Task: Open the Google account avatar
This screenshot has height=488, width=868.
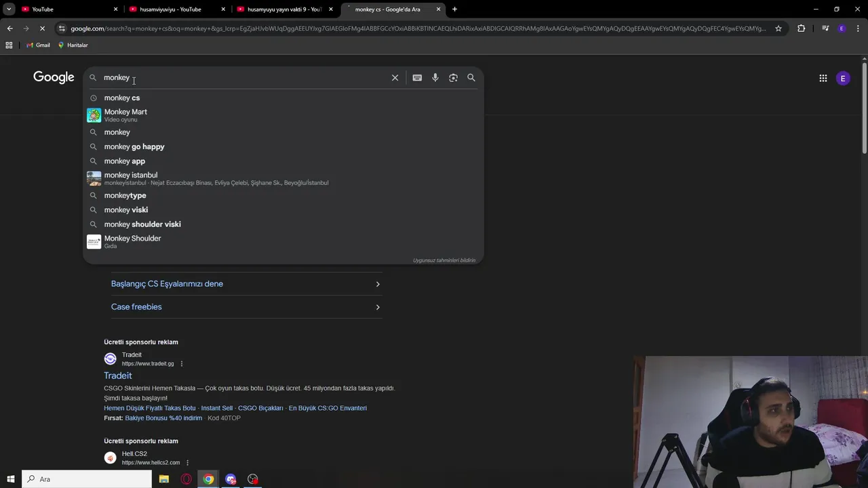Action: pos(843,79)
